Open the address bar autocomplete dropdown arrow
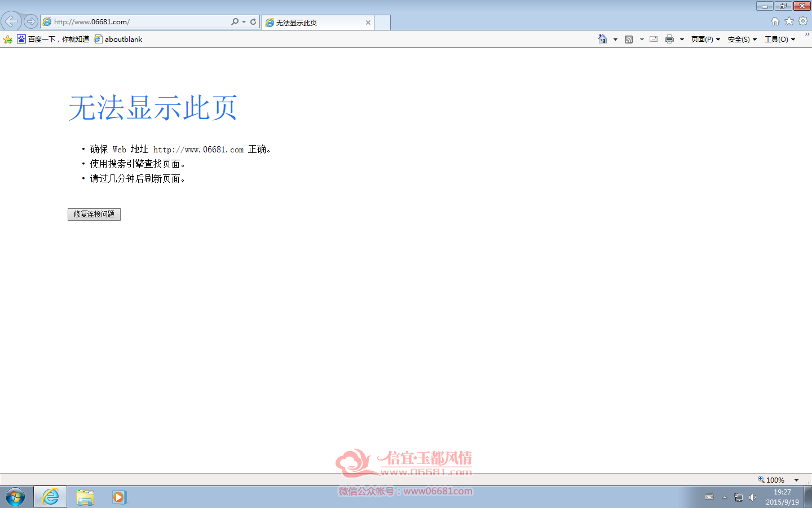This screenshot has width=812, height=508. tap(244, 21)
